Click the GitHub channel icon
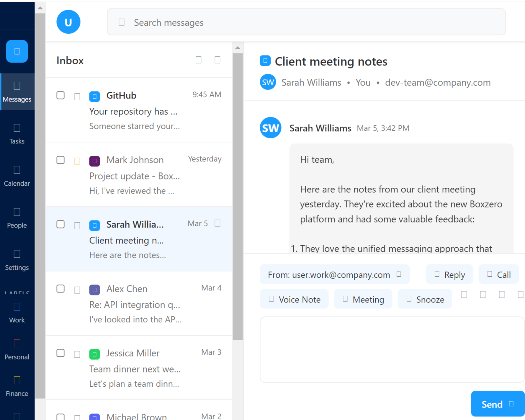 coord(94,97)
